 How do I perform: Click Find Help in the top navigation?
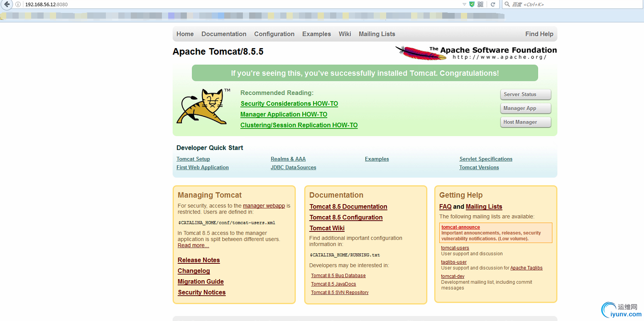[539, 34]
